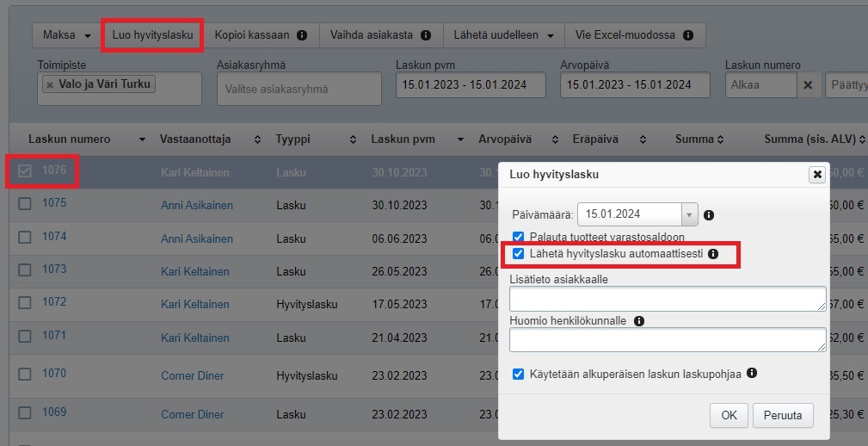Open invoice 1074 link
Viewport: 868px width, 446px height.
[54, 237]
